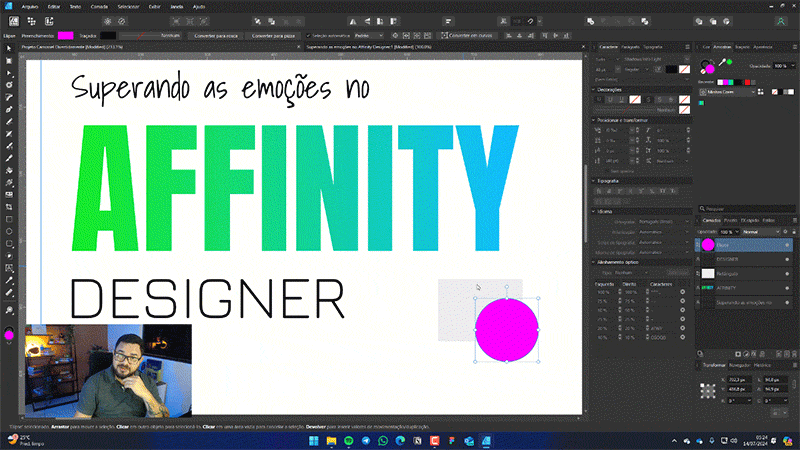This screenshot has width=800, height=450.
Task: Click the Flip vertical icon in top toolbar
Action: click(366, 21)
